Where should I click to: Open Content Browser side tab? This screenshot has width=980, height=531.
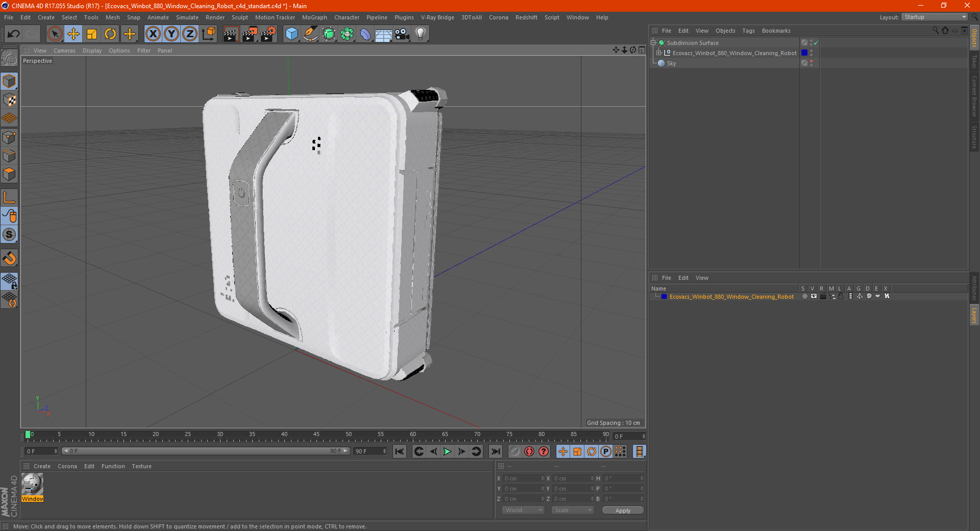[x=974, y=96]
